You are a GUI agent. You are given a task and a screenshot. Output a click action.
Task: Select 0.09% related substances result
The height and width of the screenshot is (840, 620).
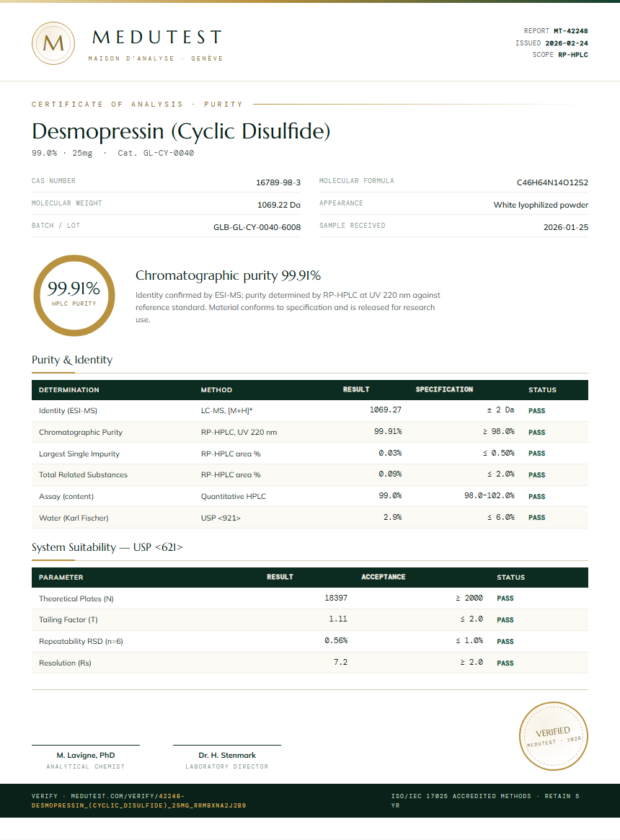390,474
